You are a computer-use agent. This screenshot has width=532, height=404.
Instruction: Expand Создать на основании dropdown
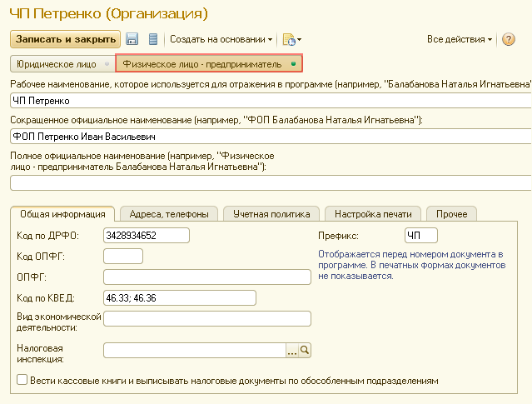[222, 39]
